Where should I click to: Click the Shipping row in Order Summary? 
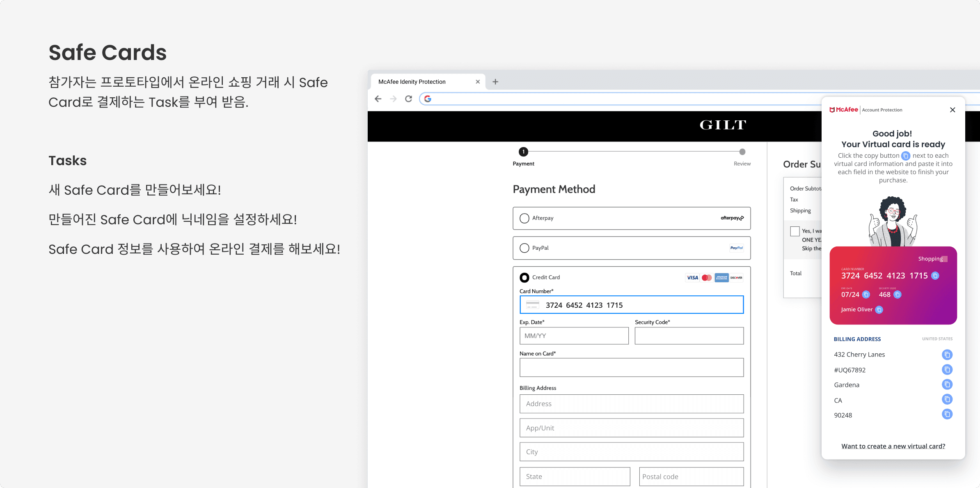click(x=800, y=211)
